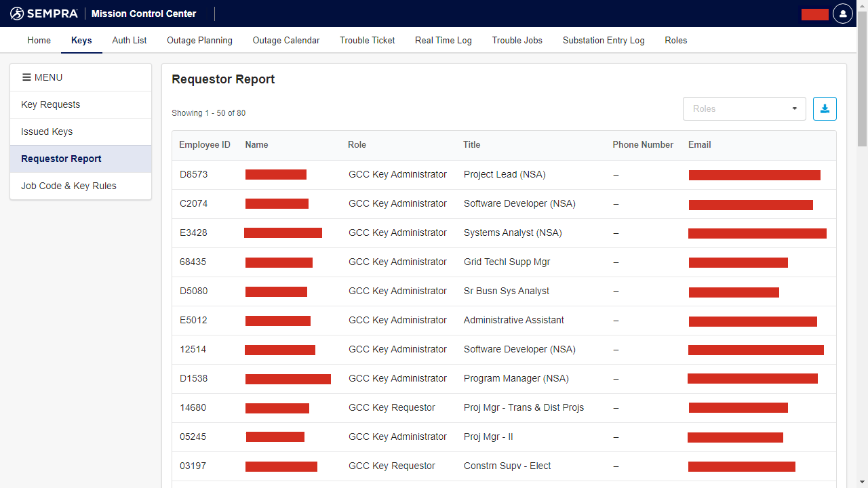
Task: Open the Real Time Log tab
Action: pyautogui.click(x=443, y=40)
